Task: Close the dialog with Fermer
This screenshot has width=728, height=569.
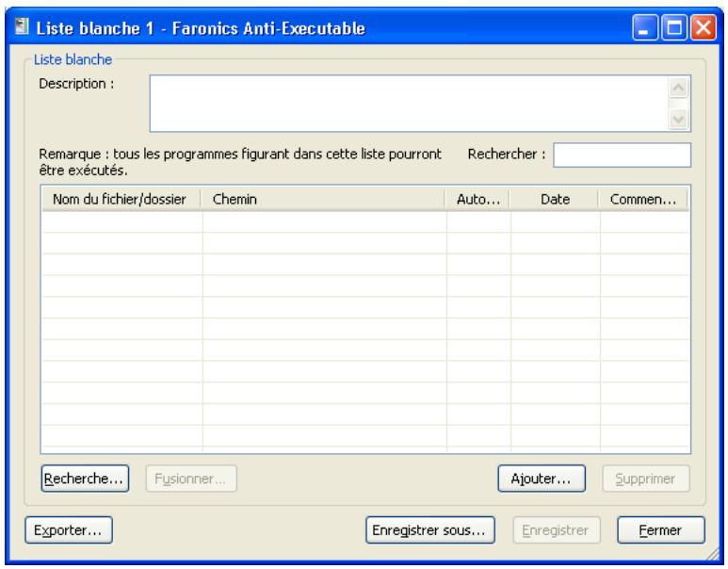Action: [661, 530]
